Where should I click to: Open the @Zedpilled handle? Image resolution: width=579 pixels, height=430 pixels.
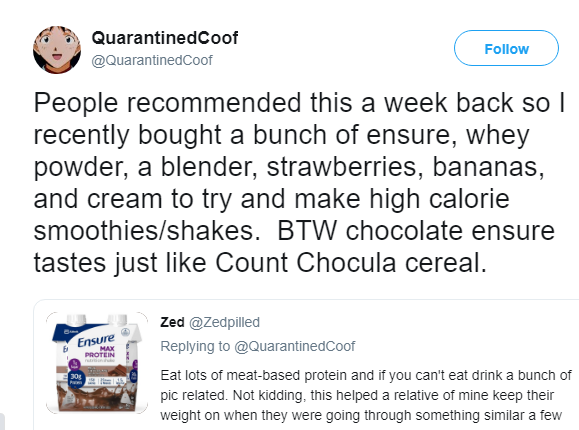[225, 322]
